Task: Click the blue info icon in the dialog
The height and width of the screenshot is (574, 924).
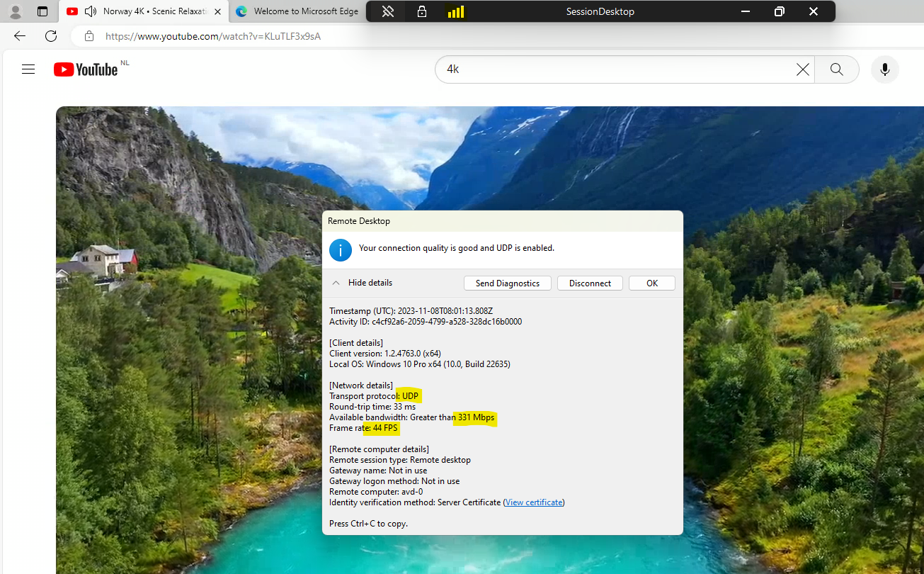Action: tap(341, 249)
